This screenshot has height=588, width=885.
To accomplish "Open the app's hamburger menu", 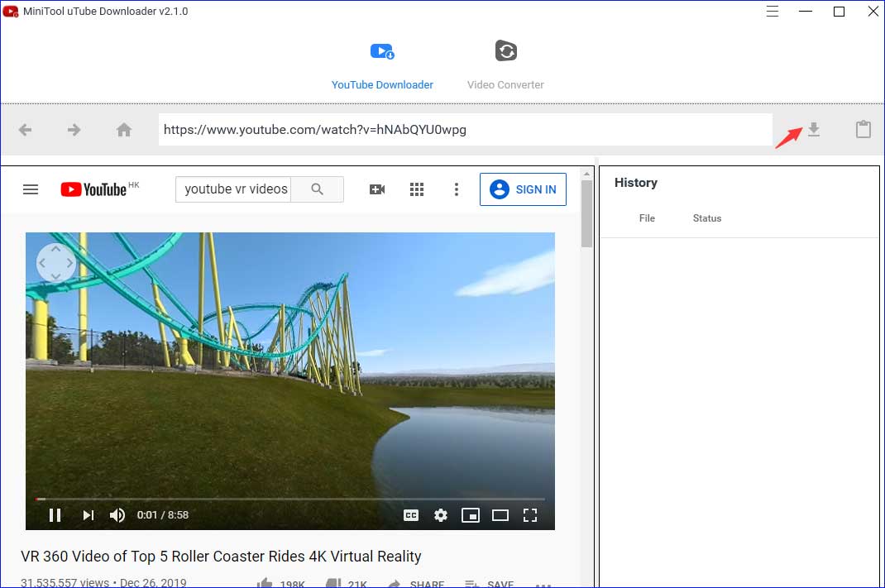I will click(772, 12).
